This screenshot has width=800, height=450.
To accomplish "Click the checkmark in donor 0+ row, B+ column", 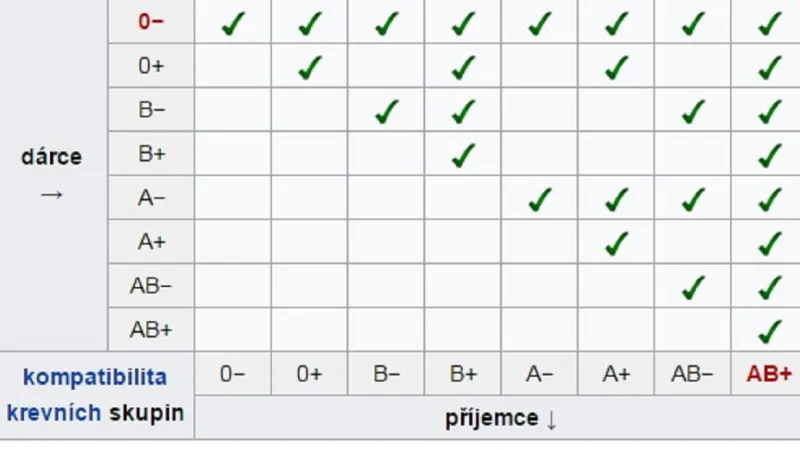I will 463,68.
